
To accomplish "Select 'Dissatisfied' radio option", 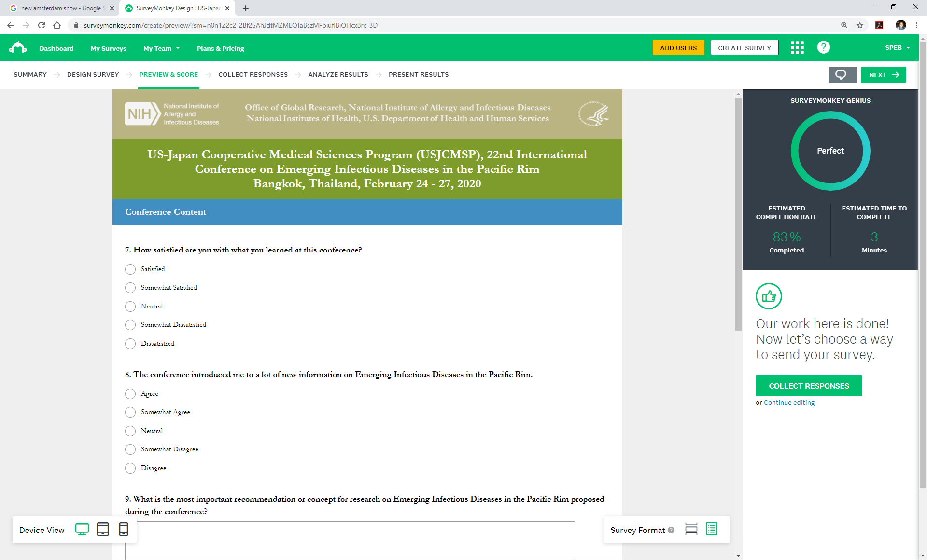I will tap(130, 344).
